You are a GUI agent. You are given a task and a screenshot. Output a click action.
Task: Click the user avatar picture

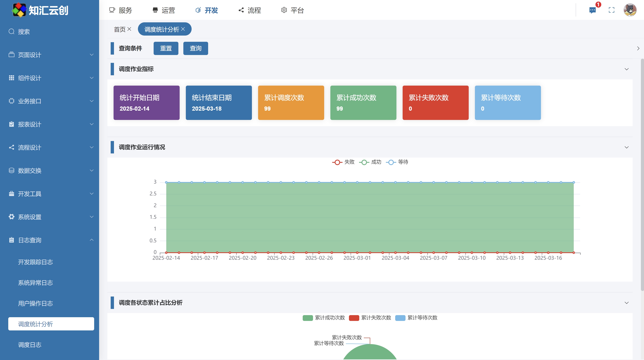(630, 10)
